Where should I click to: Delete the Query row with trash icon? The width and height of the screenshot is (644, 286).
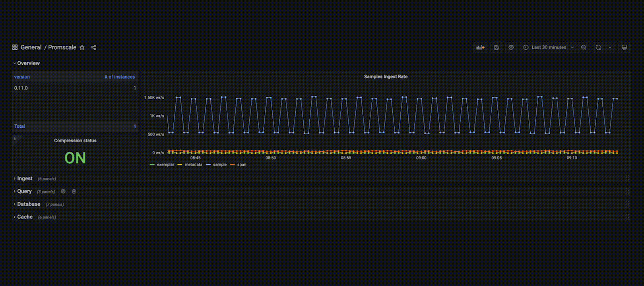[x=74, y=191]
